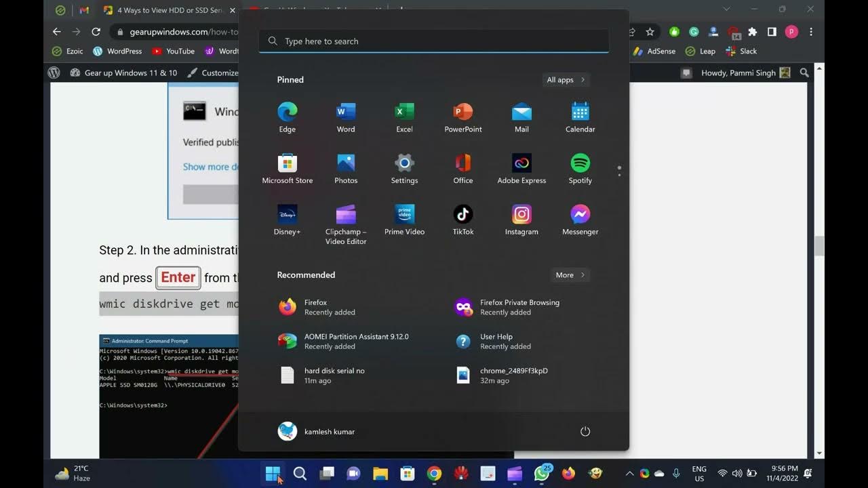Go to next pinned apps page dot

619,175
